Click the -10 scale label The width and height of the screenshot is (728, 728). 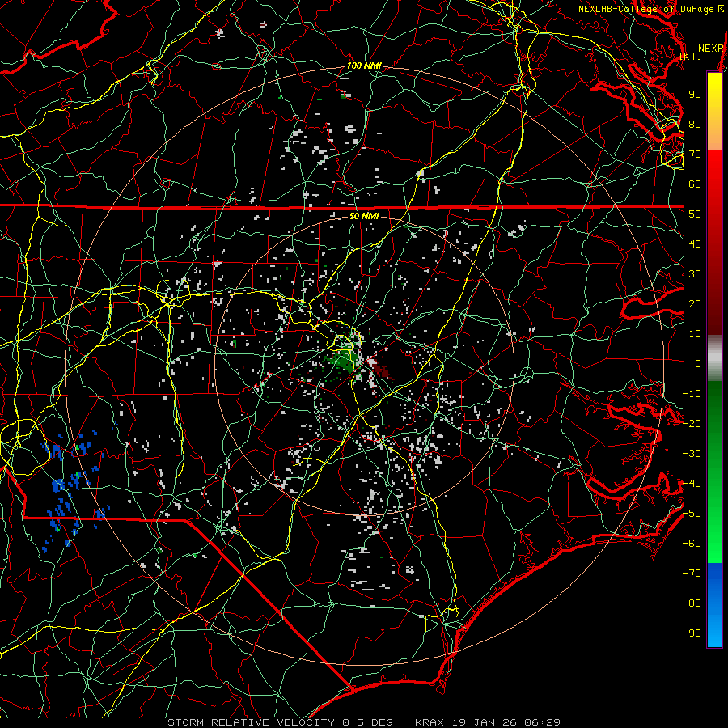[x=692, y=394]
